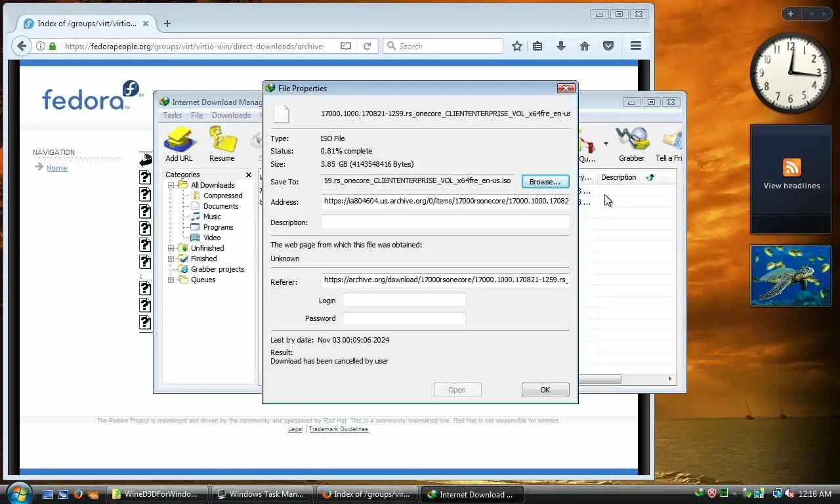Collapse the All Downloads tree node
The image size is (840, 504).
click(171, 185)
